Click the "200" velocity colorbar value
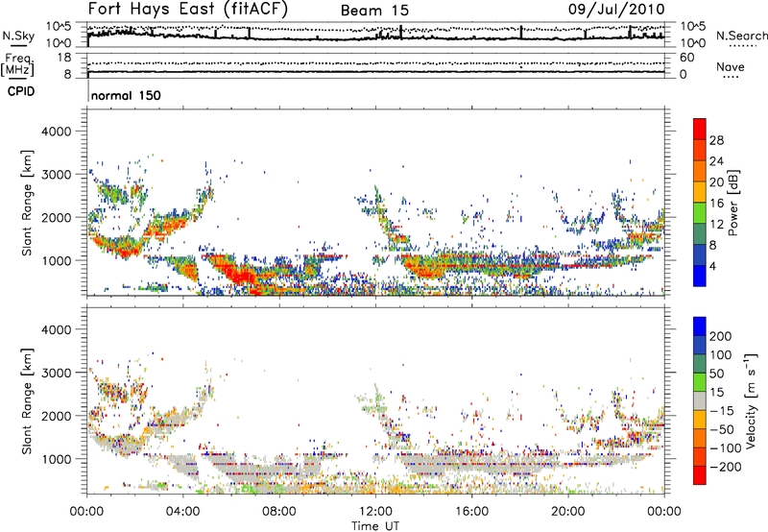Image resolution: width=768 pixels, height=532 pixels. pyautogui.click(x=721, y=336)
